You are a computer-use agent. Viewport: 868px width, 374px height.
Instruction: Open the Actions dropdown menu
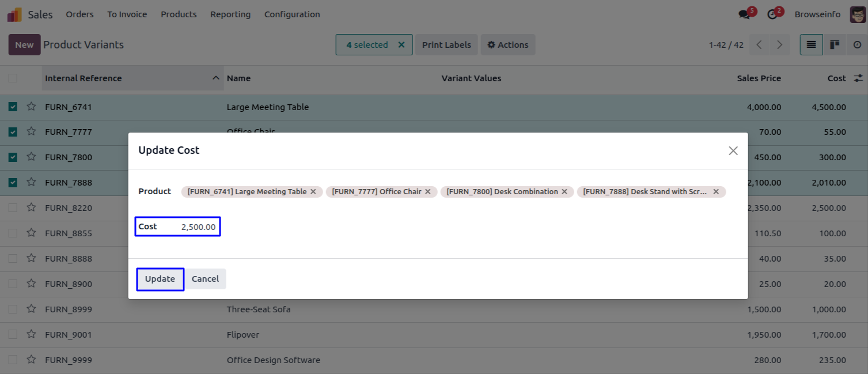[x=507, y=45]
